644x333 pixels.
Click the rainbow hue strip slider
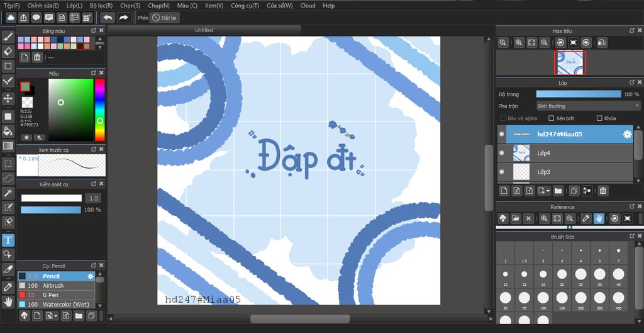pos(100,110)
